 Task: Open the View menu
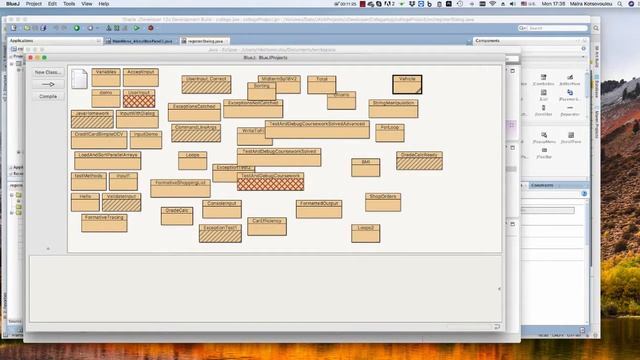87,4
